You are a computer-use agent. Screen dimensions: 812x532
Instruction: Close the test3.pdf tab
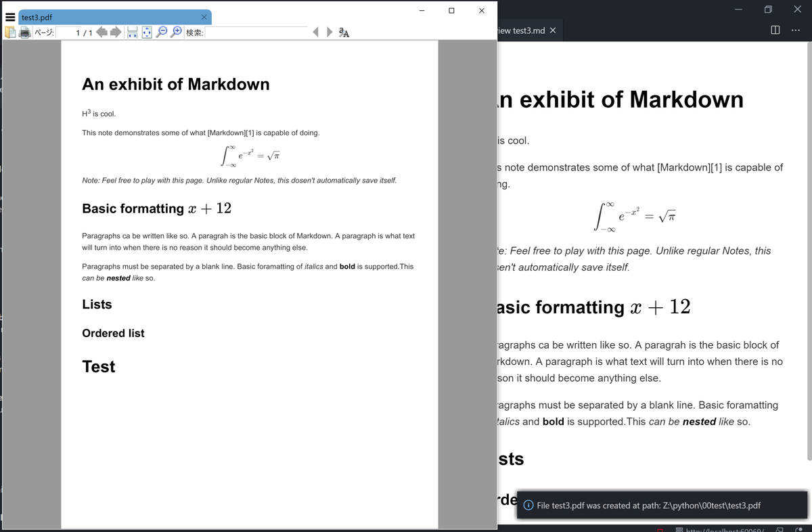204,17
